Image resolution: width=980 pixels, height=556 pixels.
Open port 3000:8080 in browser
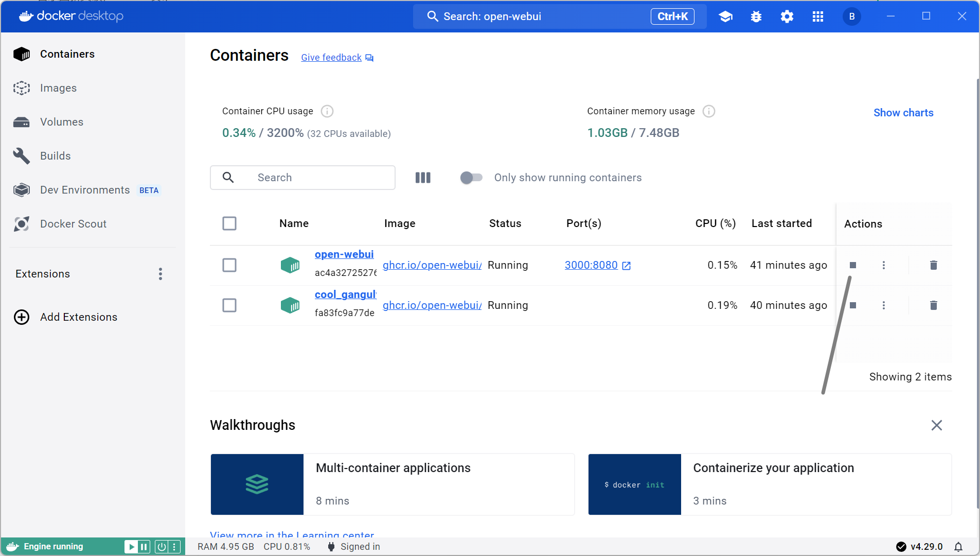pos(597,265)
